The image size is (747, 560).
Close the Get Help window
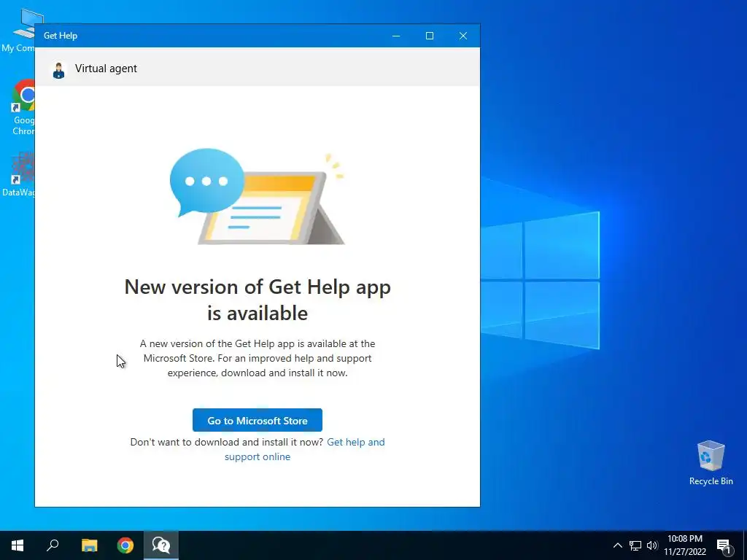pos(463,36)
